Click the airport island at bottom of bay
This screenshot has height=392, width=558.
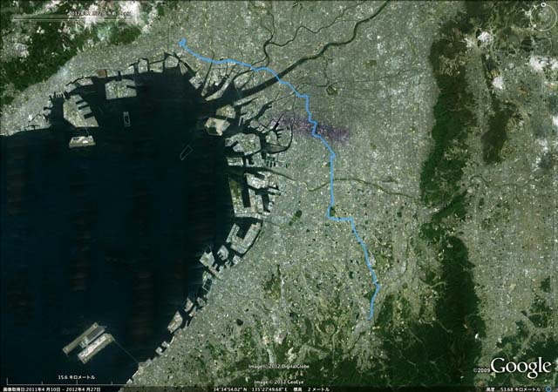(x=89, y=342)
